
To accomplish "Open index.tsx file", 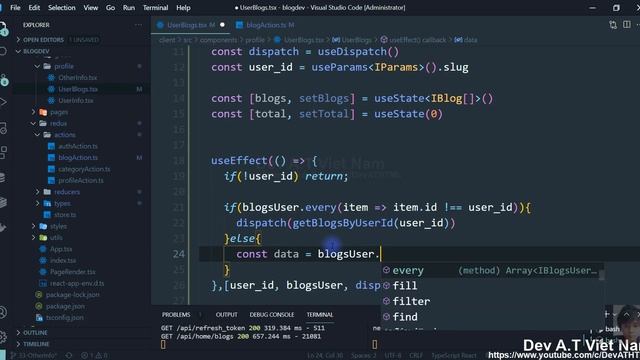I will pyautogui.click(x=63, y=260).
